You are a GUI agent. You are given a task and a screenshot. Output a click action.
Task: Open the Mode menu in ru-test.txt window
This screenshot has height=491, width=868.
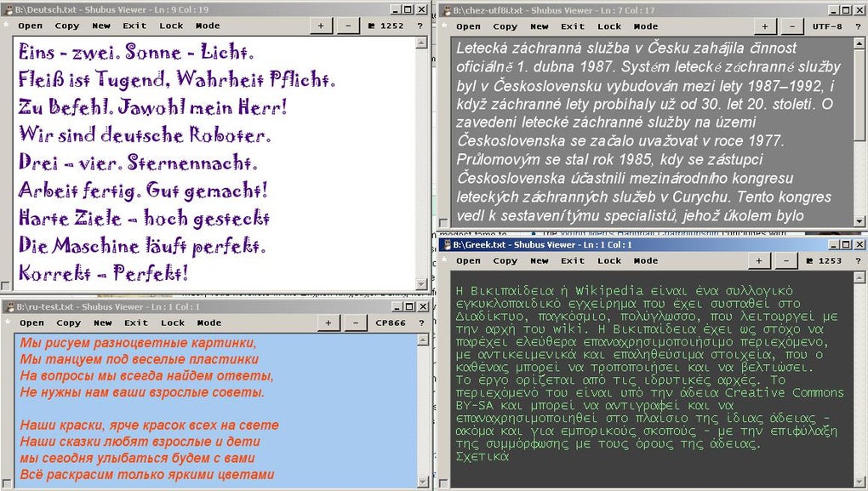(x=209, y=323)
